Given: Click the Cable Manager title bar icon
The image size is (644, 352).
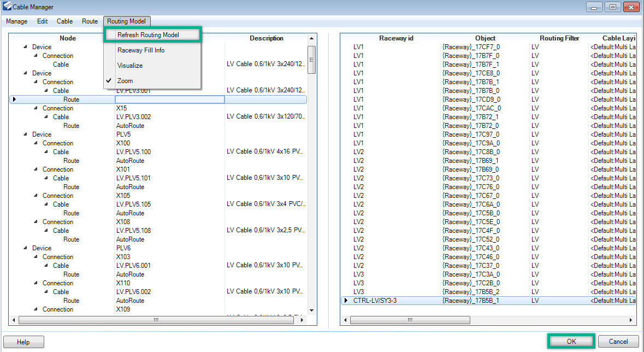Looking at the screenshot, I should 7,6.
